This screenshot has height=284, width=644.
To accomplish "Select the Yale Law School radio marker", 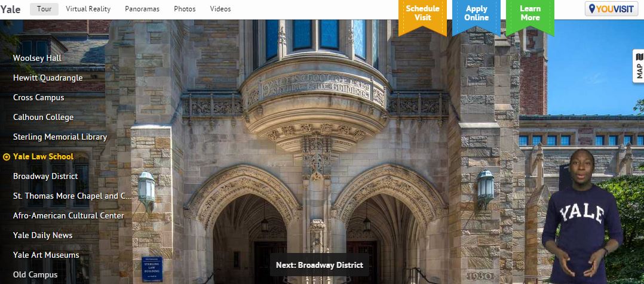I will coord(6,157).
